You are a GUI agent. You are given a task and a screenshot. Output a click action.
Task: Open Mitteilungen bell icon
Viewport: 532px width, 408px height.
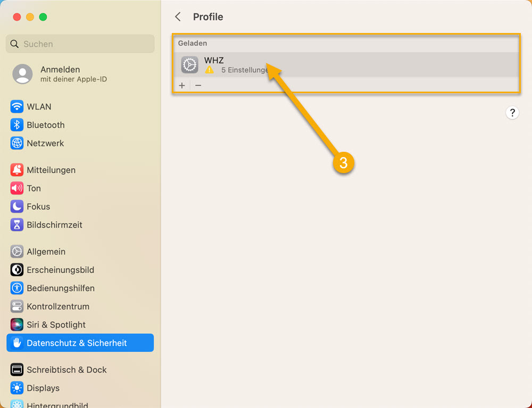(16, 169)
